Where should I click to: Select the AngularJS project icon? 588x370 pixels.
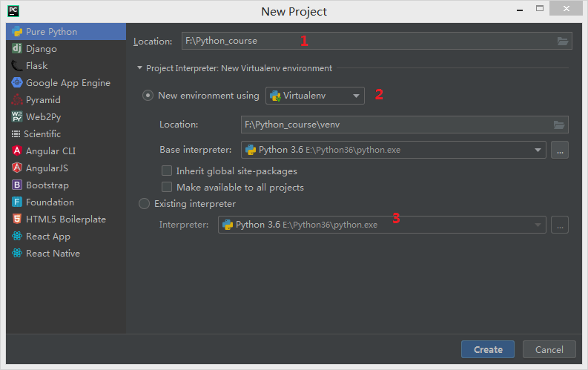pos(17,168)
